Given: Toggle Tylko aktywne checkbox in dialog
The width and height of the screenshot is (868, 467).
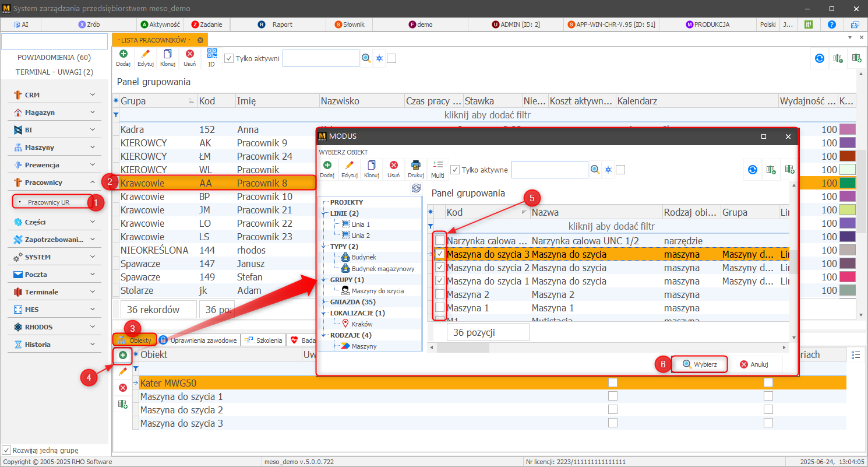Looking at the screenshot, I should (455, 170).
